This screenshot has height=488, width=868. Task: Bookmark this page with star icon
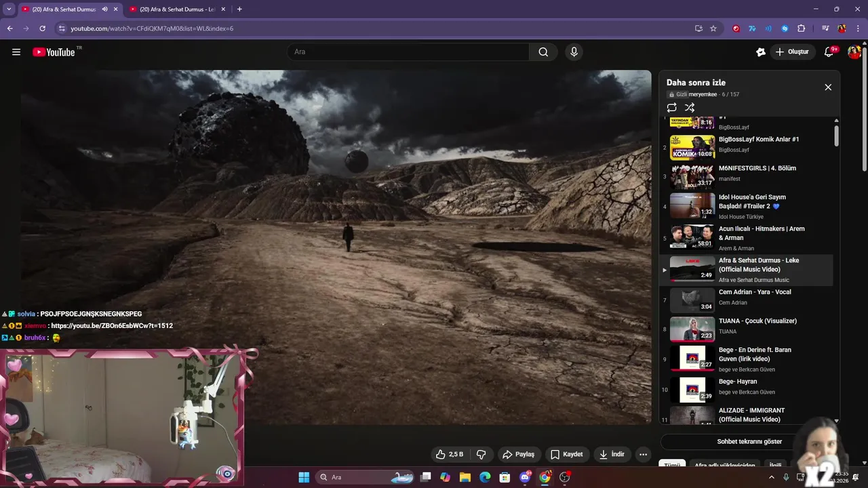coord(713,28)
